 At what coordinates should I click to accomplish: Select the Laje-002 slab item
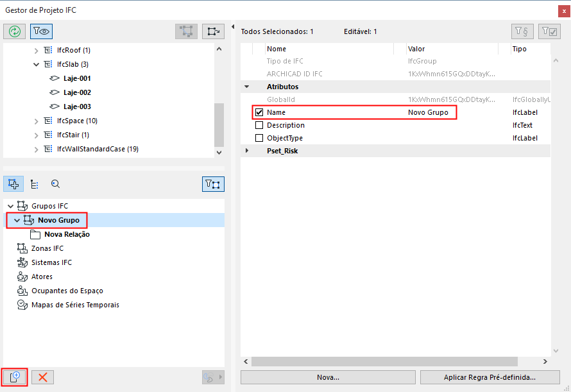(x=77, y=92)
